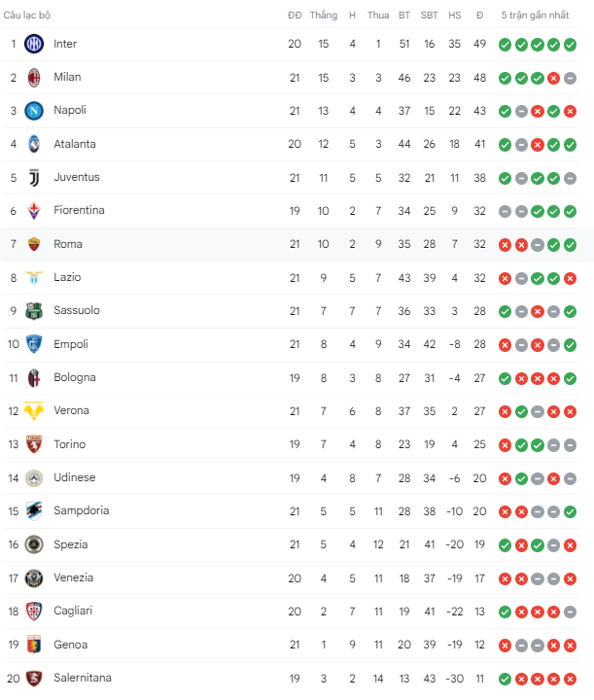Select the Udinese table row
594x700 pixels.
click(x=289, y=478)
